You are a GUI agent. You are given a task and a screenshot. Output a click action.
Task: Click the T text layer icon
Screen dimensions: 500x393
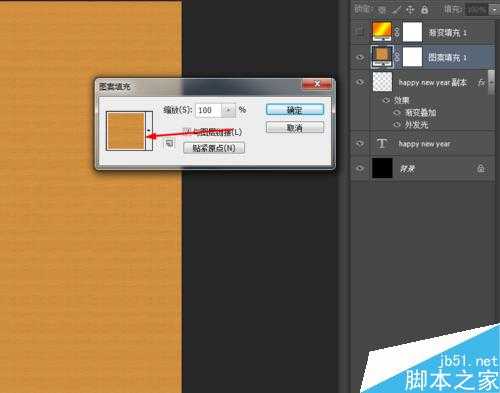pos(382,144)
